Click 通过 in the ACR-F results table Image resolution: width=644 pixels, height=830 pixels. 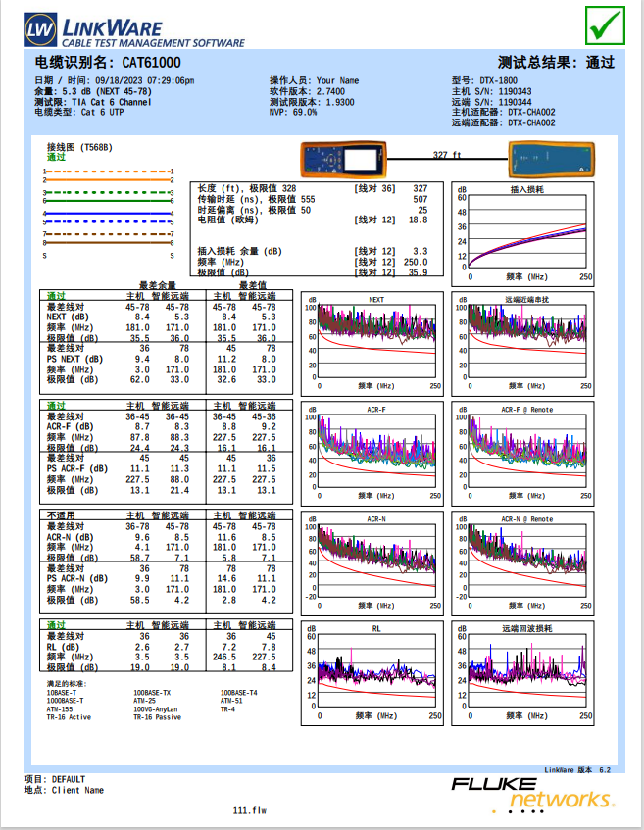(x=56, y=406)
